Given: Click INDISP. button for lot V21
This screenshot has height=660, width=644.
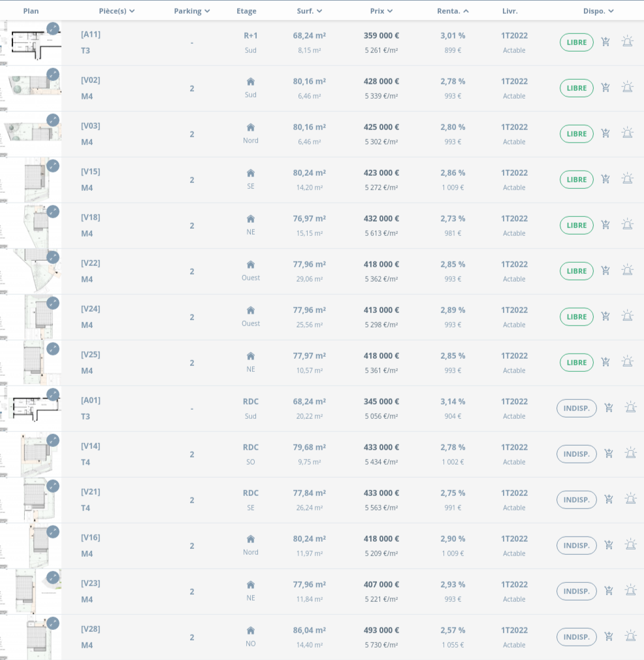Looking at the screenshot, I should pos(576,500).
